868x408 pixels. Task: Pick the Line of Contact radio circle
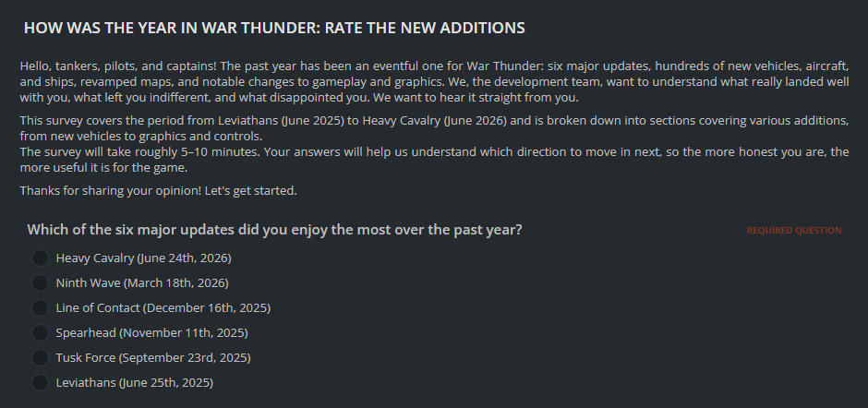point(40,307)
